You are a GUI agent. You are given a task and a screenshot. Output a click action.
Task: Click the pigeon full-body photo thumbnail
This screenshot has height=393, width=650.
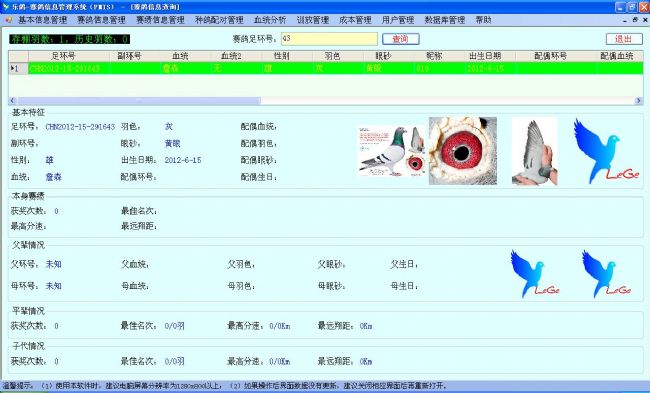click(x=392, y=151)
